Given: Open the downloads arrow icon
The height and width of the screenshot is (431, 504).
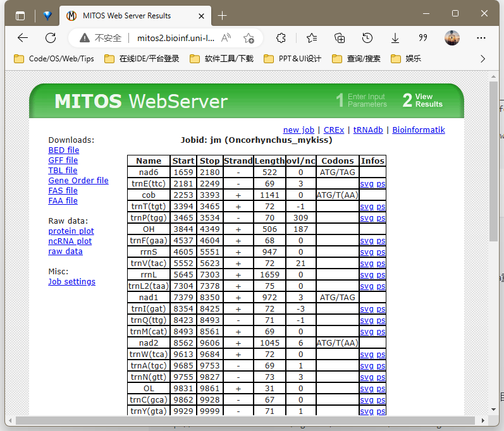Looking at the screenshot, I should tap(395, 38).
